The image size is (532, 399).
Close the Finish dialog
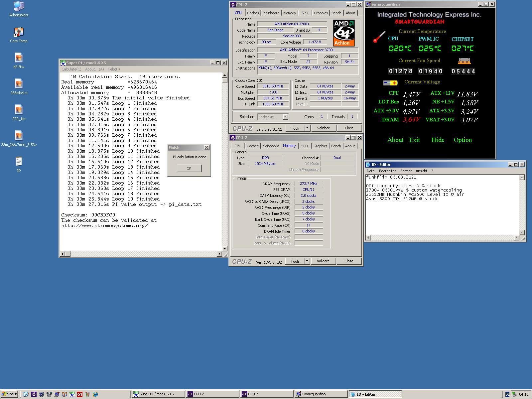[x=206, y=147]
